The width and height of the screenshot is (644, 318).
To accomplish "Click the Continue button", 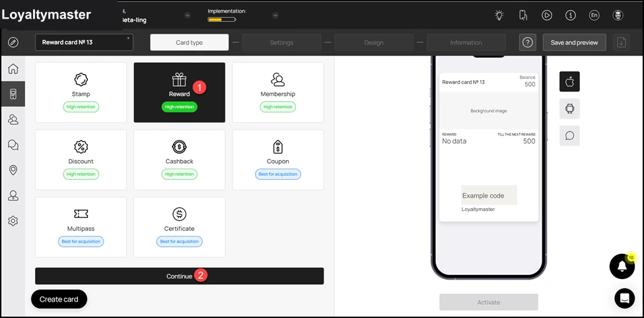I will pyautogui.click(x=180, y=276).
